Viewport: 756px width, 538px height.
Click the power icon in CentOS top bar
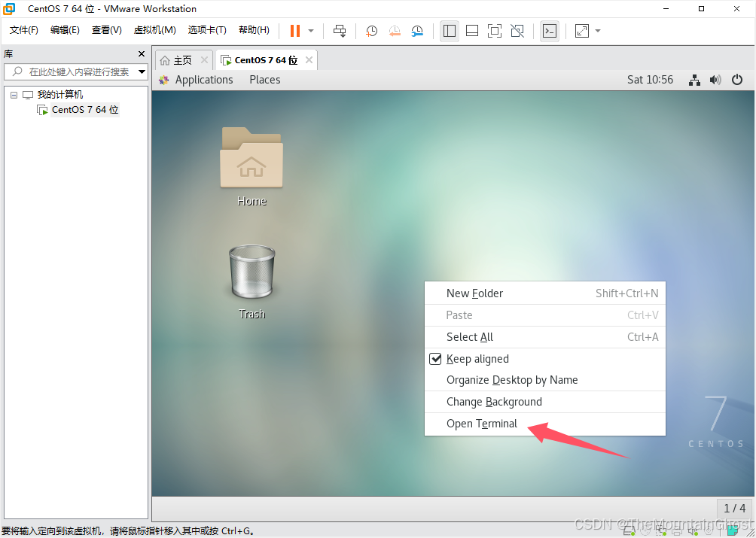[x=736, y=80]
